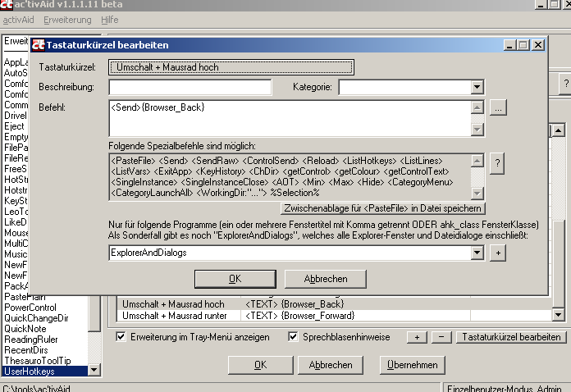Click '+' button to add a hotkey
Image resolution: width=571 pixels, height=392 pixels.
point(417,337)
